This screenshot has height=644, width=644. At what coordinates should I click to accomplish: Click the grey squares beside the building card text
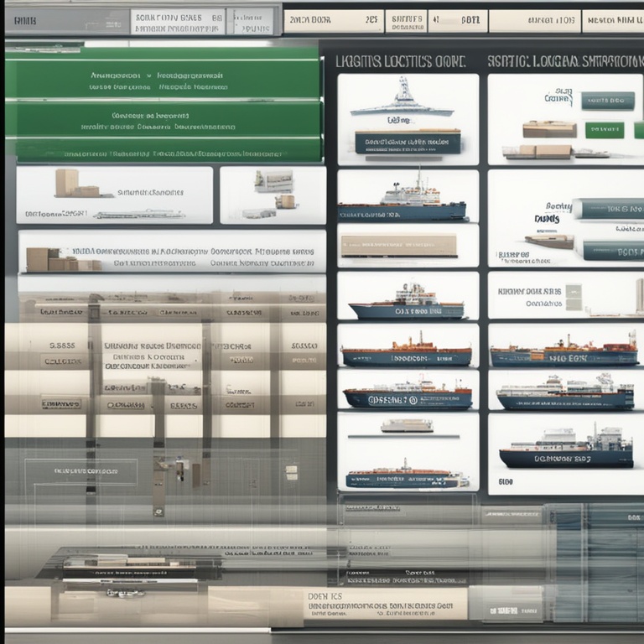[574, 298]
